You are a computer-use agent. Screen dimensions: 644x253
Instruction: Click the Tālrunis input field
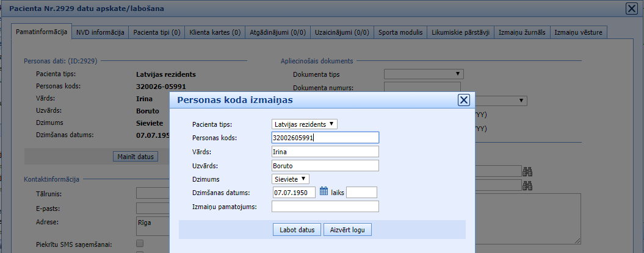[153, 194]
